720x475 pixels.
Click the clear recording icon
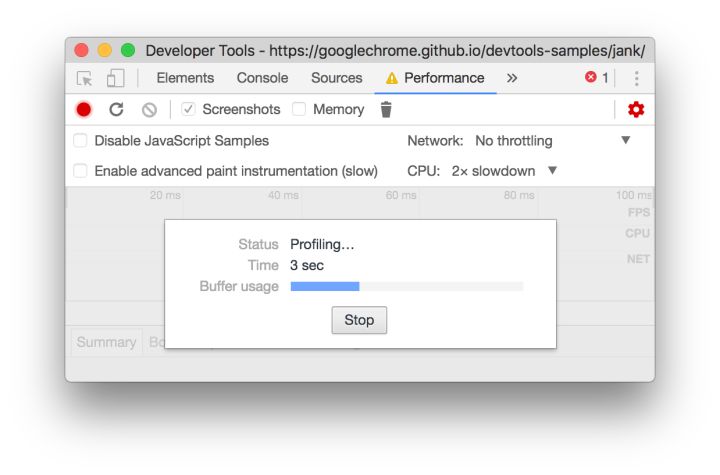(149, 110)
